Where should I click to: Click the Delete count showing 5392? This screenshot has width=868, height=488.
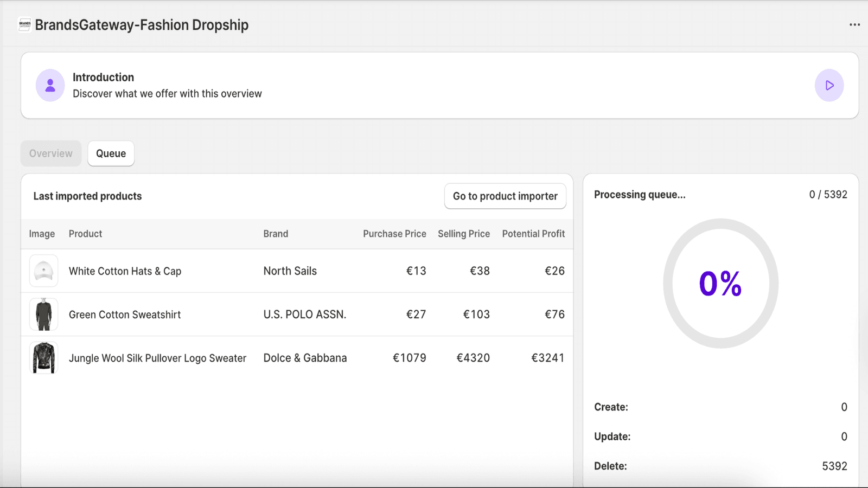(836, 466)
